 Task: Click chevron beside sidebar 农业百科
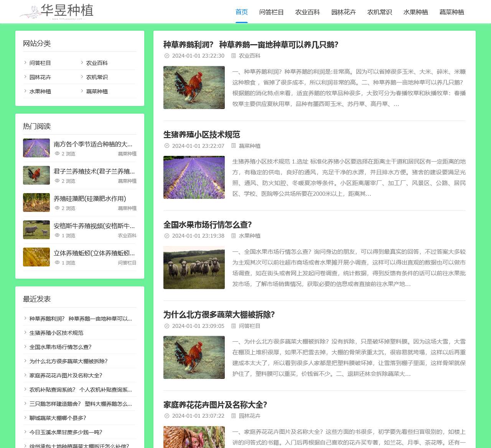(82, 63)
